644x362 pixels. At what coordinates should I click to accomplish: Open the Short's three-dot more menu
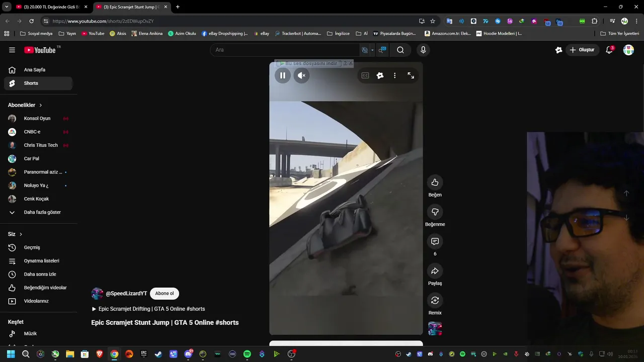click(x=394, y=75)
